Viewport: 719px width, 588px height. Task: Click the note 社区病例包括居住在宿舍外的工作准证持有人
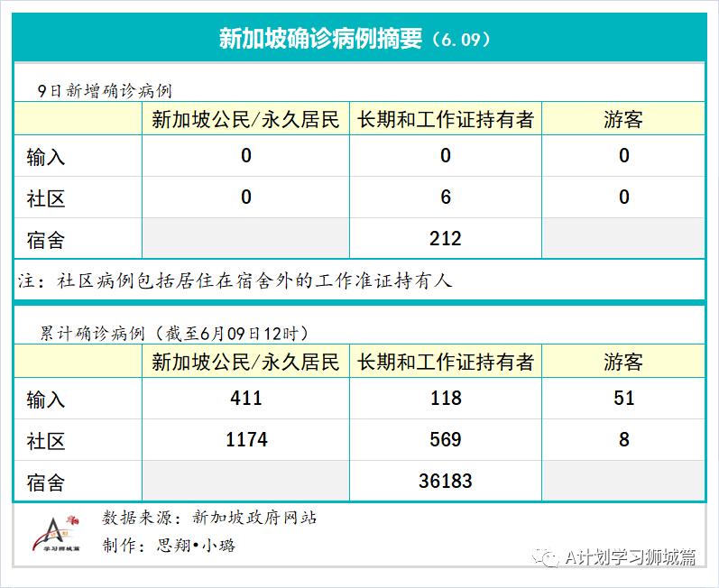pyautogui.click(x=254, y=280)
